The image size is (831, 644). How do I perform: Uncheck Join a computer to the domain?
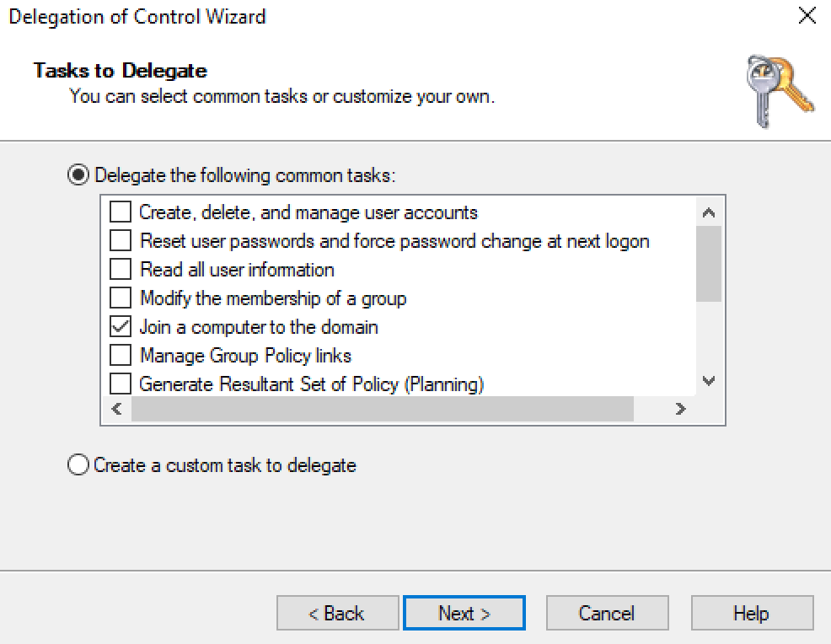(121, 327)
